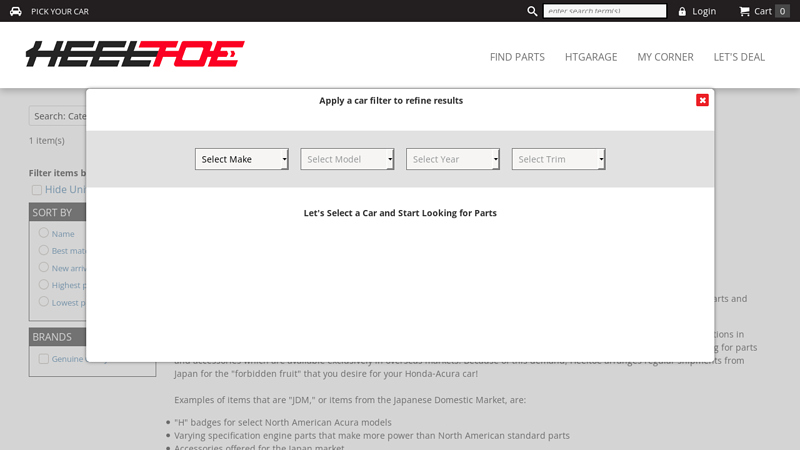Select the Best match sort option

(44, 251)
